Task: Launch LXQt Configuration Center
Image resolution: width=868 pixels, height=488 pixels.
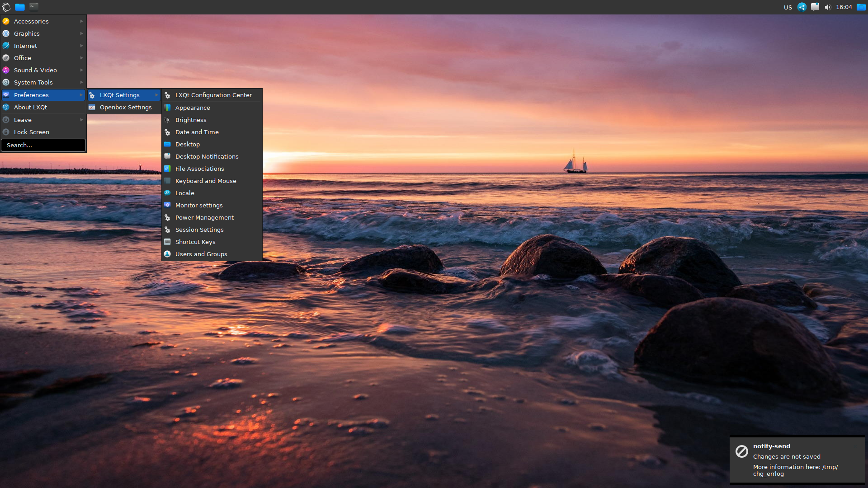Action: pos(212,95)
